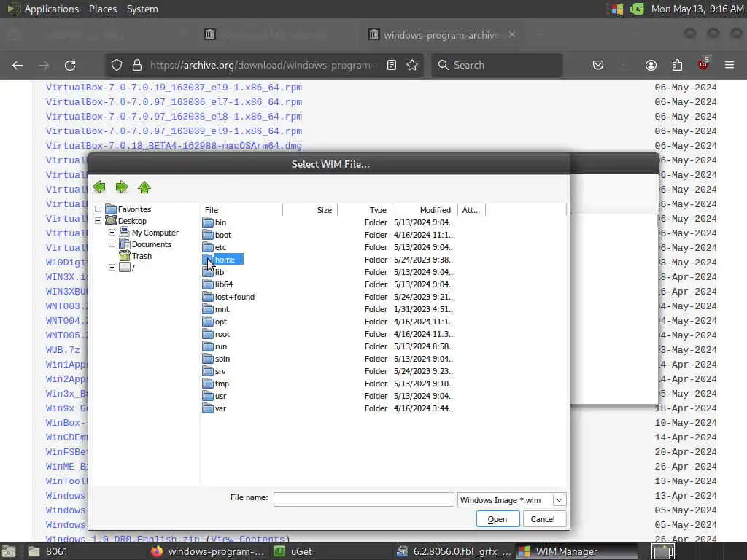747x560 pixels.
Task: Expand the My Computer tree node
Action: (112, 233)
